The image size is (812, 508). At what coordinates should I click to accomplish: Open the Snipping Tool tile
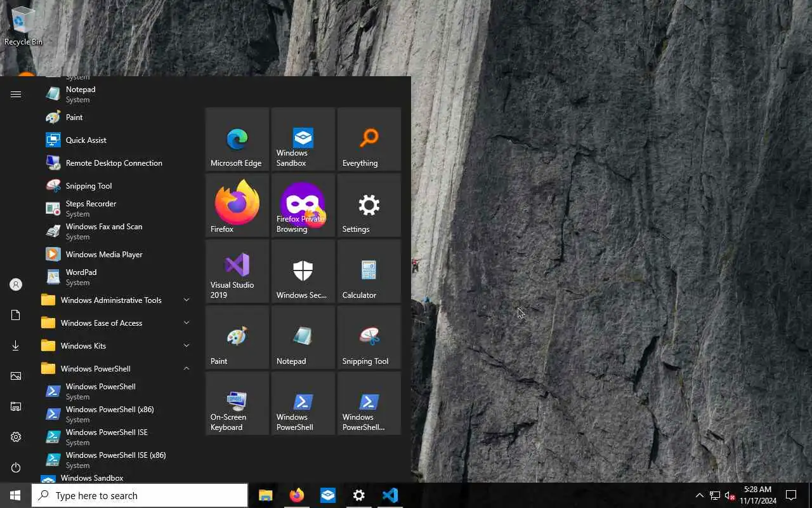point(369,337)
